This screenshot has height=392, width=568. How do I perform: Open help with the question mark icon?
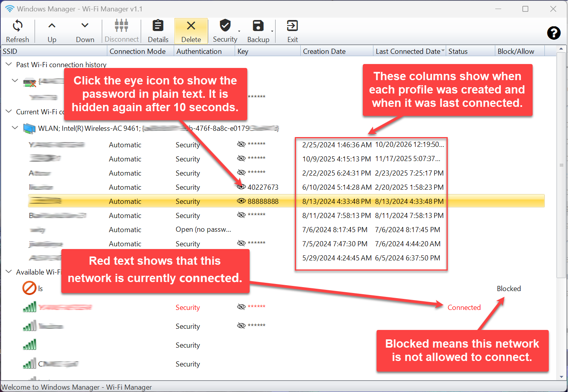[554, 33]
